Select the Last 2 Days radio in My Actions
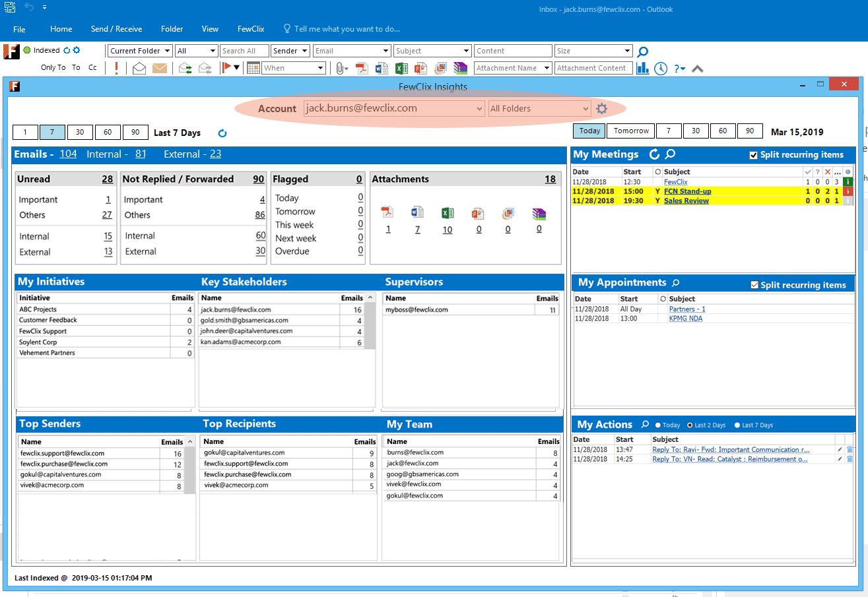This screenshot has width=868, height=597. [690, 425]
